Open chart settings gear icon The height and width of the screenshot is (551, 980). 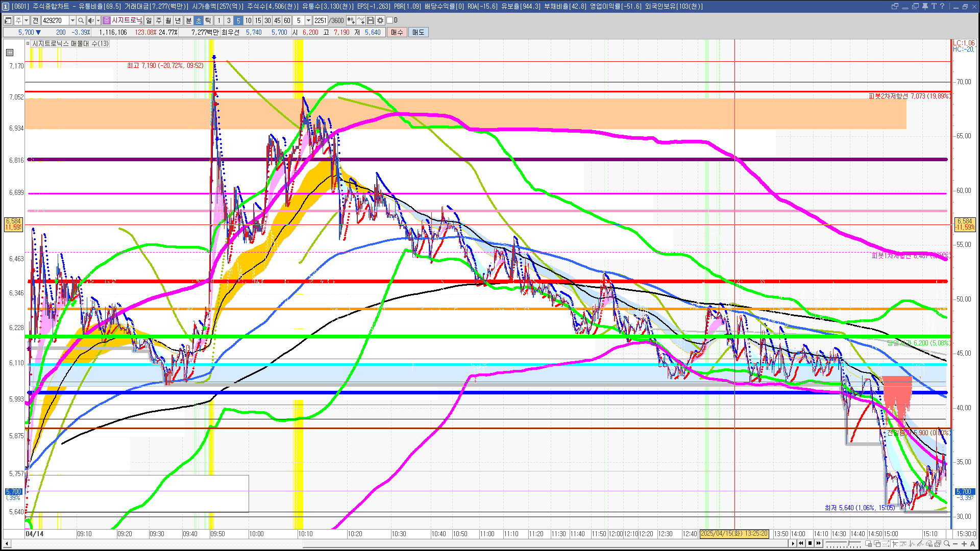click(x=380, y=20)
